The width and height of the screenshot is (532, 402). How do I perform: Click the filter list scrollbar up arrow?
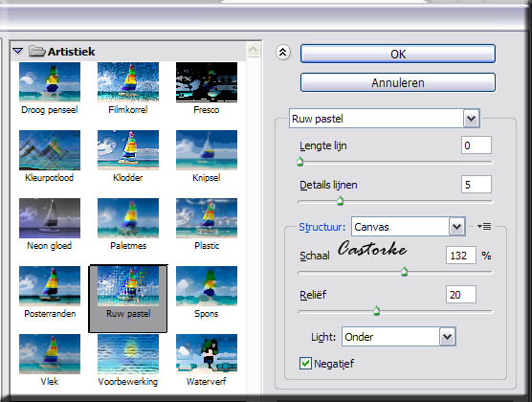254,50
